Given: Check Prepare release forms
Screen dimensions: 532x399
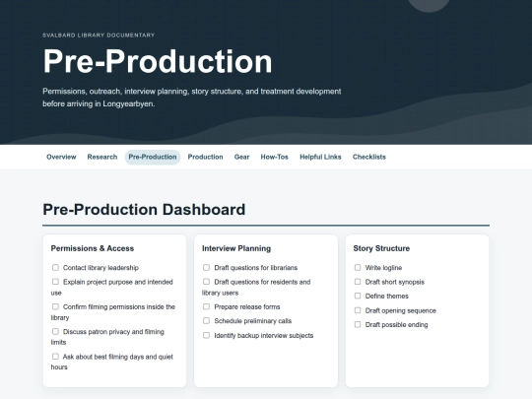Looking at the screenshot, I should tap(206, 306).
